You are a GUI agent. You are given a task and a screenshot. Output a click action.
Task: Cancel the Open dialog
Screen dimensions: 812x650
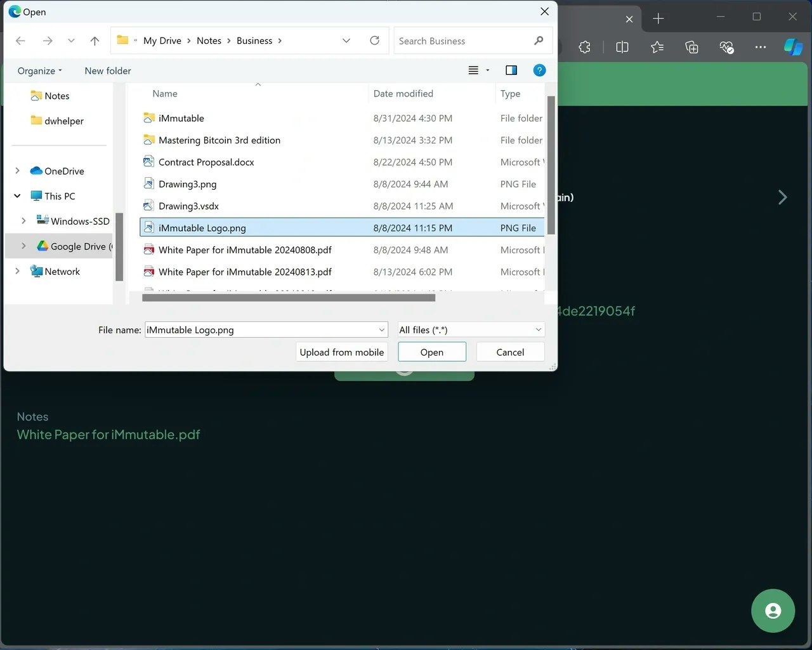pos(510,352)
